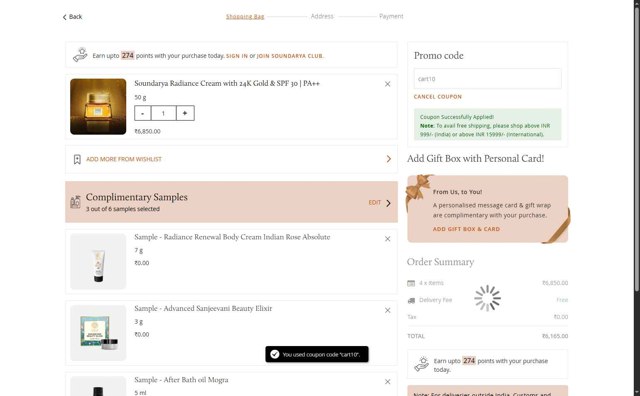Click the promo code input field
640x396 pixels.
click(x=487, y=79)
